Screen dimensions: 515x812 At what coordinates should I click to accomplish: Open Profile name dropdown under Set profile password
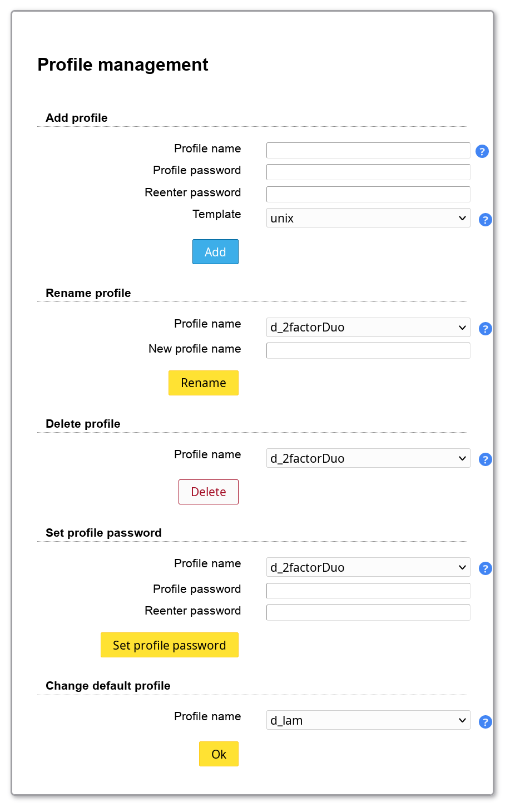point(368,567)
